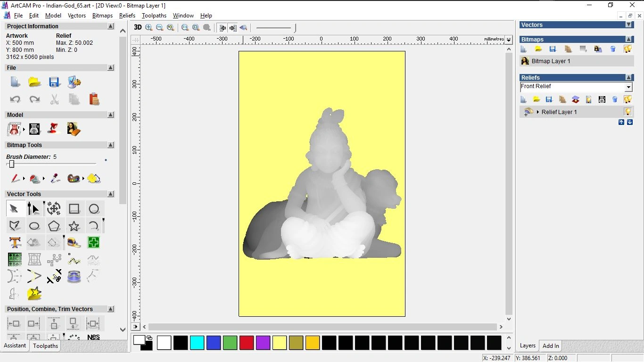Screen dimensions: 644x362
Task: Click the Zoom In magnifier icon
Action: (x=149, y=28)
